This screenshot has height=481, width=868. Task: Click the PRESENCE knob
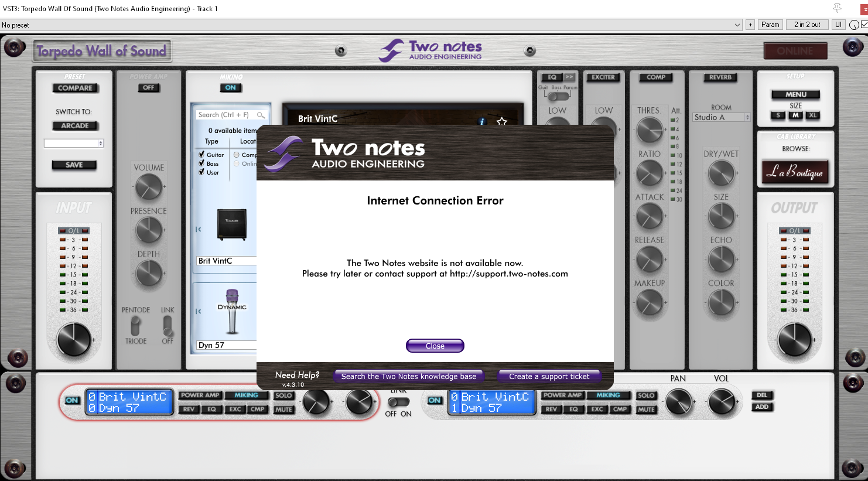click(x=149, y=230)
